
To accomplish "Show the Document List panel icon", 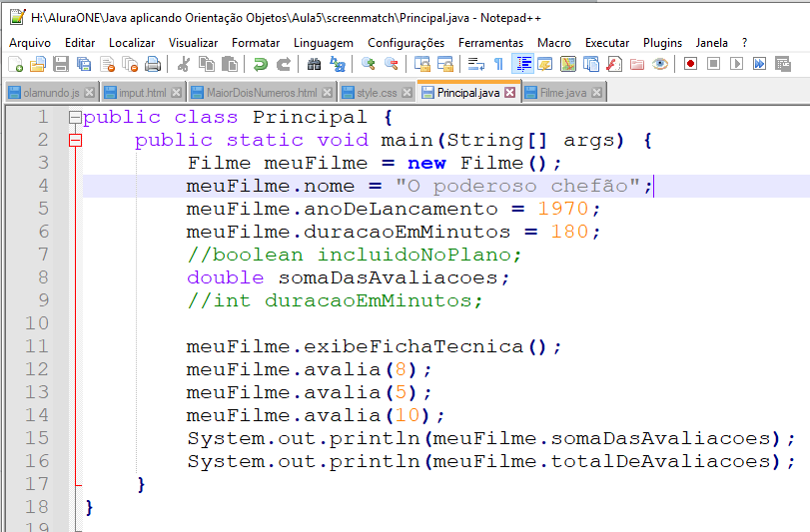I will (591, 64).
